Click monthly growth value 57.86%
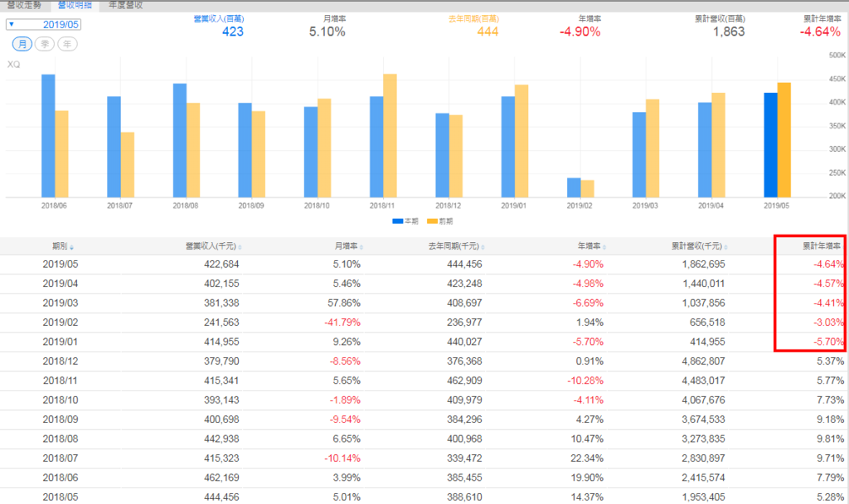 coord(344,303)
